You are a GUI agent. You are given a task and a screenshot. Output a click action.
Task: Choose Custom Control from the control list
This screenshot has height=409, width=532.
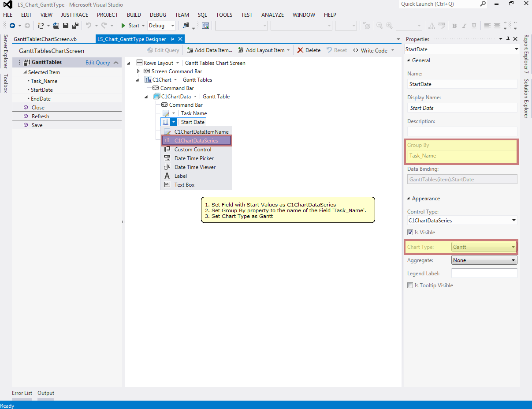point(196,150)
